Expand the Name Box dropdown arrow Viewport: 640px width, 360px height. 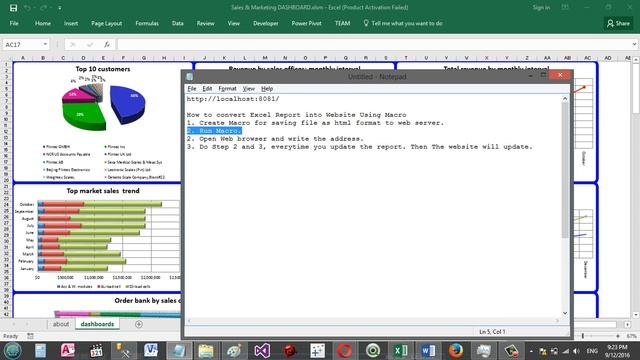pyautogui.click(x=45, y=44)
